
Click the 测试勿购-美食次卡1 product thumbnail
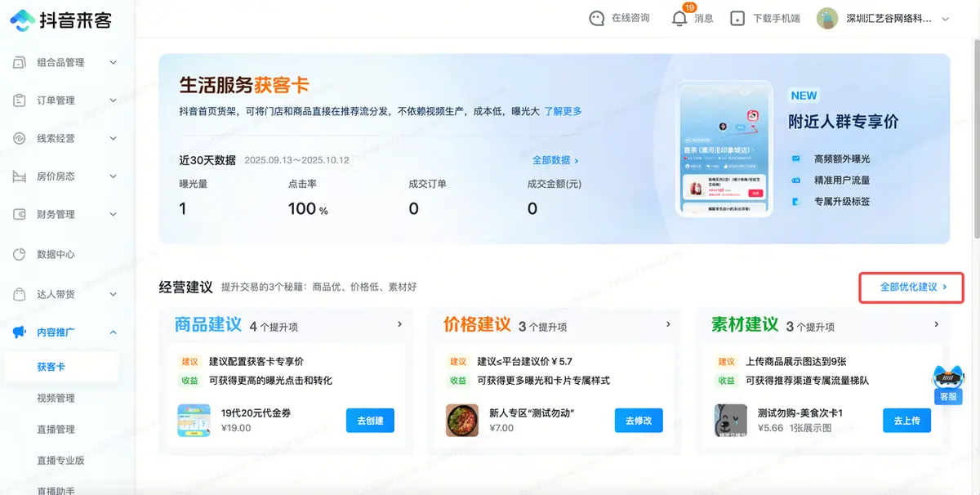[730, 421]
